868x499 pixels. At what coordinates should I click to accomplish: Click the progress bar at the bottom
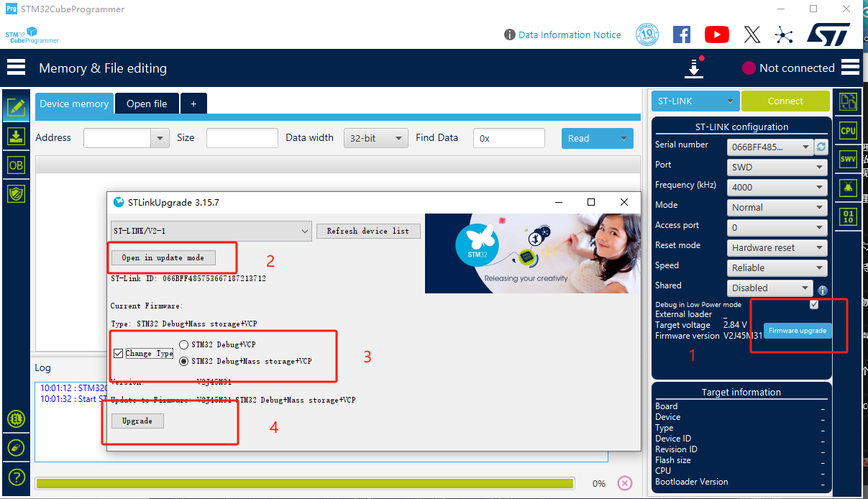tap(304, 483)
